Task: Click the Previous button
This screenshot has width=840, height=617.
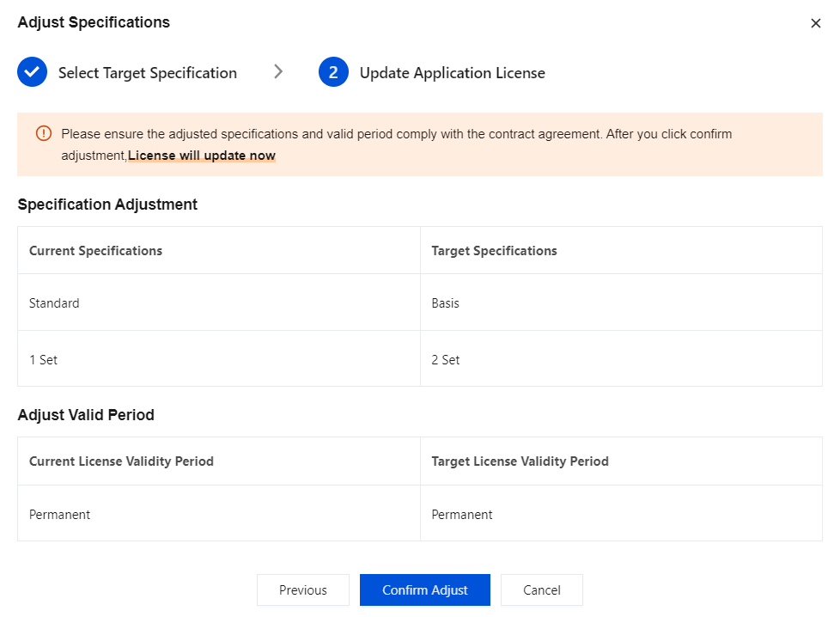Action: pyautogui.click(x=302, y=590)
